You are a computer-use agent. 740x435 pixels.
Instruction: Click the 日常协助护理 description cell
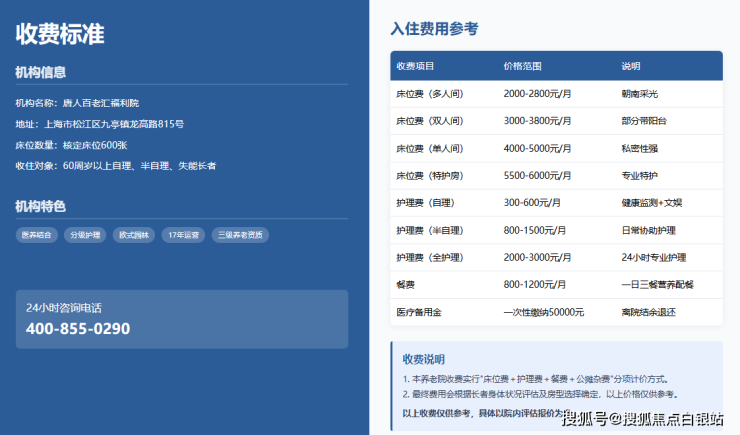click(x=648, y=230)
